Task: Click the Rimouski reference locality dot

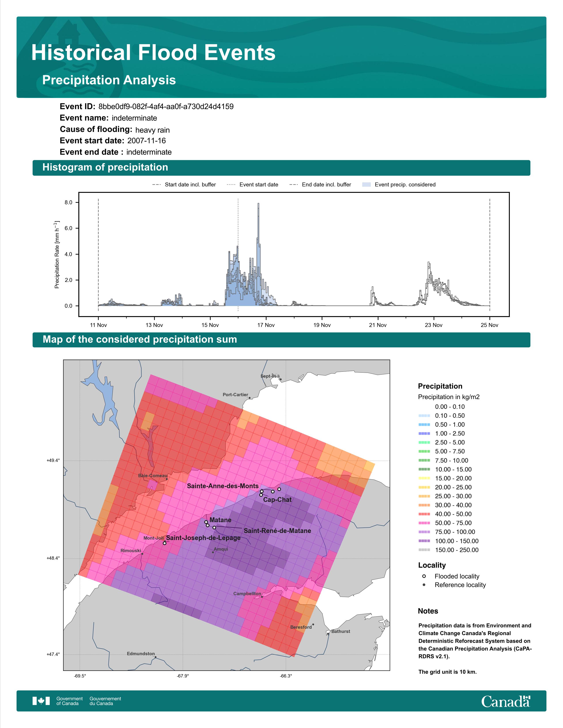Action: click(x=142, y=554)
